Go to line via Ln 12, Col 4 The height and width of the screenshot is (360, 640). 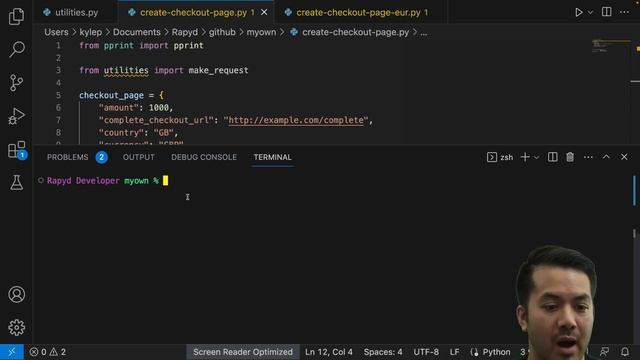click(x=329, y=351)
